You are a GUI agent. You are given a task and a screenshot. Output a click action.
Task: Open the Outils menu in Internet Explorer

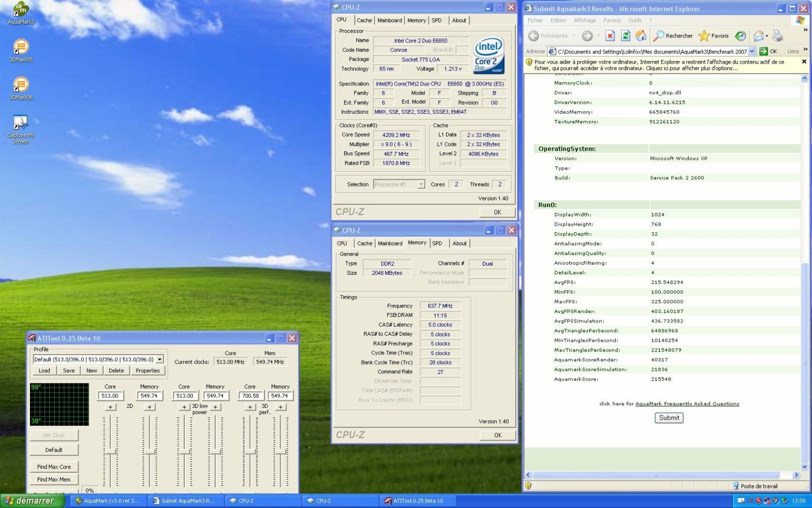pos(634,20)
